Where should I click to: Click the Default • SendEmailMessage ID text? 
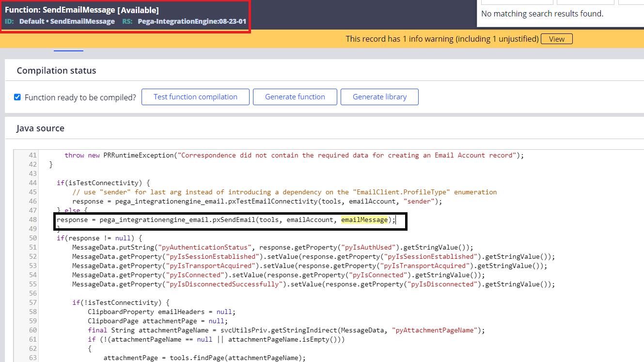click(67, 21)
